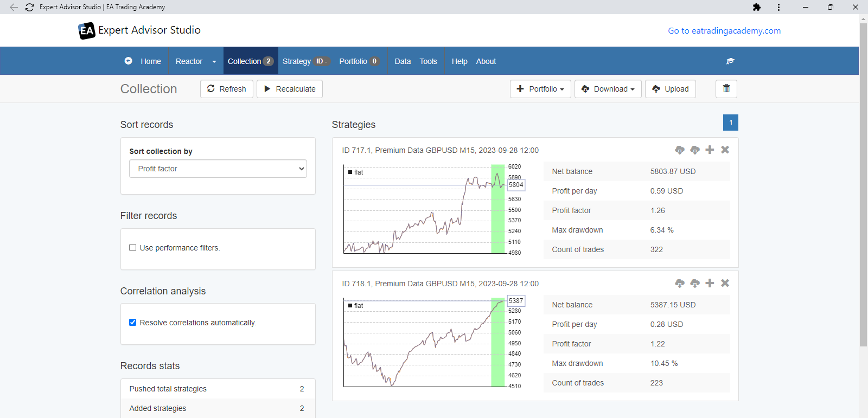Add strategy ID 717.1 to portfolio with plus icon

coord(710,150)
